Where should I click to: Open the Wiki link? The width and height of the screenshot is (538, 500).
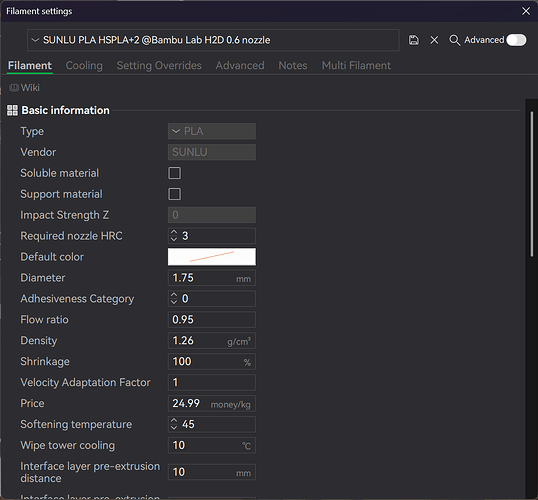[x=30, y=88]
